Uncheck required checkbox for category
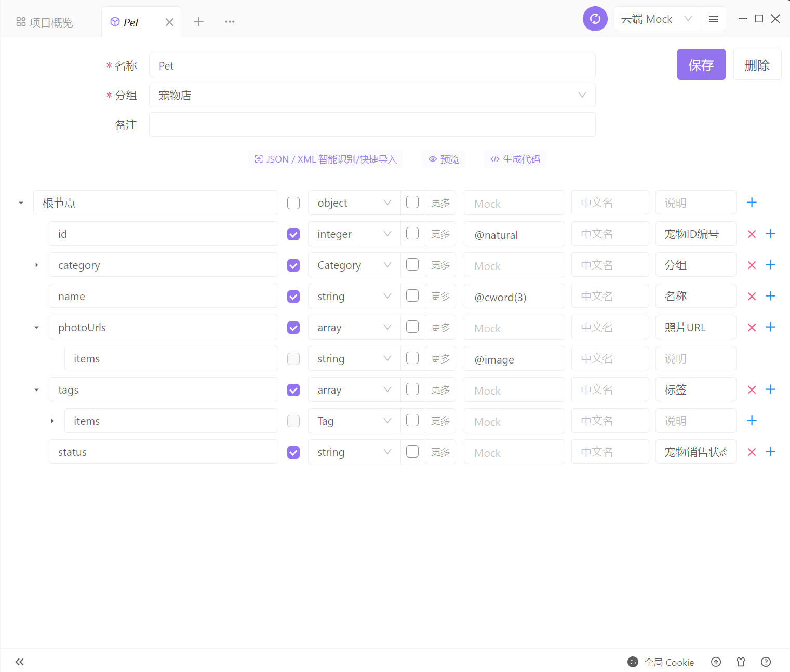 click(x=293, y=265)
